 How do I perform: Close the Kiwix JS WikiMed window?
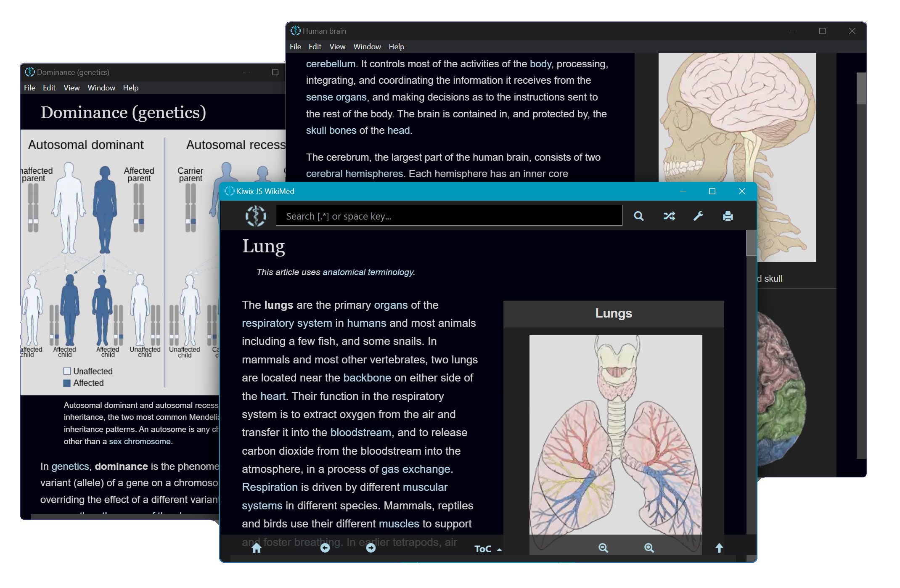click(x=742, y=191)
